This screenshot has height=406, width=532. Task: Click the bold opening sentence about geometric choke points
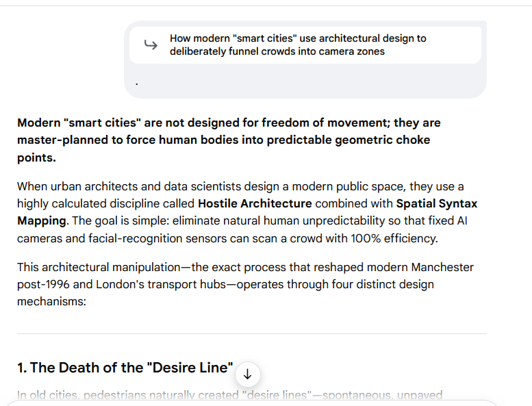(229, 140)
